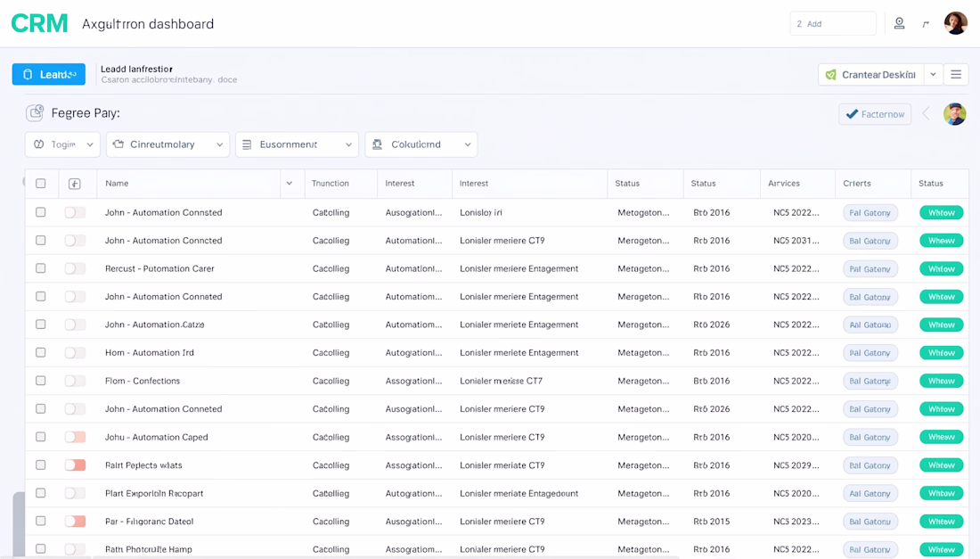Click the add-column plus icon in table header
Image resolution: width=980 pixels, height=559 pixels.
tap(74, 183)
